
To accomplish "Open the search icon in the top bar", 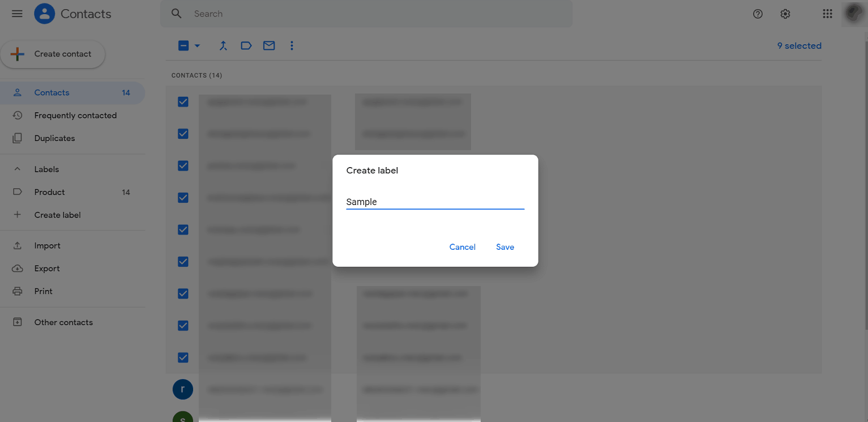I will (176, 13).
